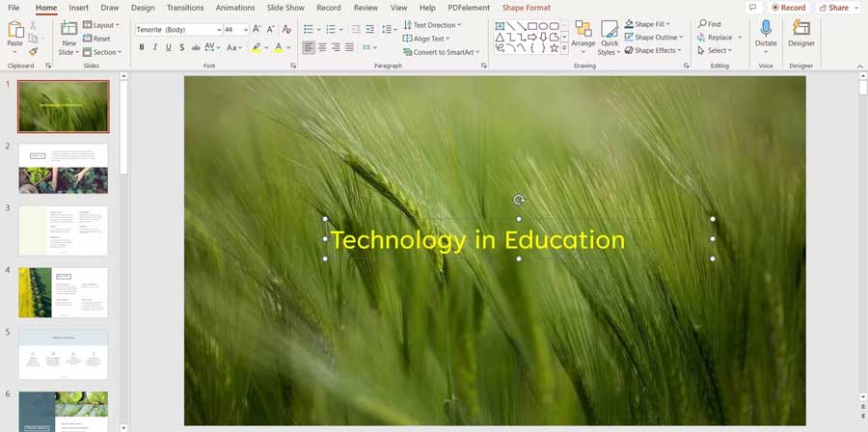This screenshot has width=868, height=432.
Task: Toggle Justify paragraph alignment
Action: [x=349, y=47]
